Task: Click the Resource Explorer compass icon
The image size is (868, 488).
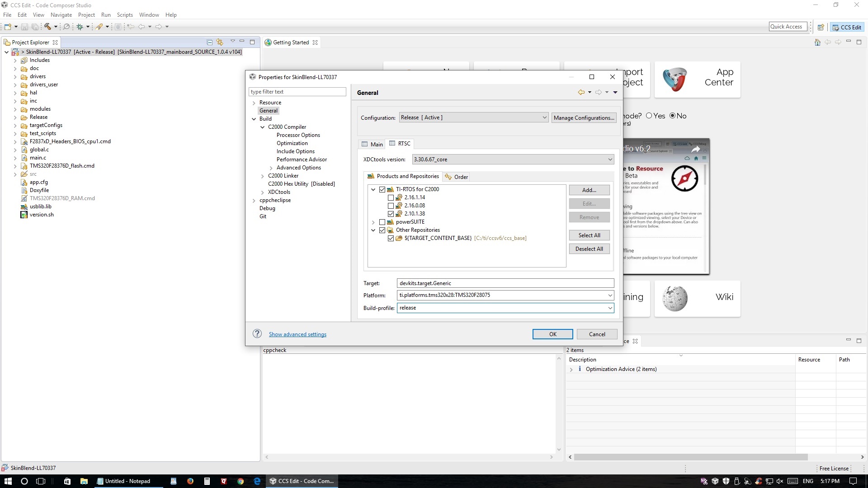Action: coord(684,178)
